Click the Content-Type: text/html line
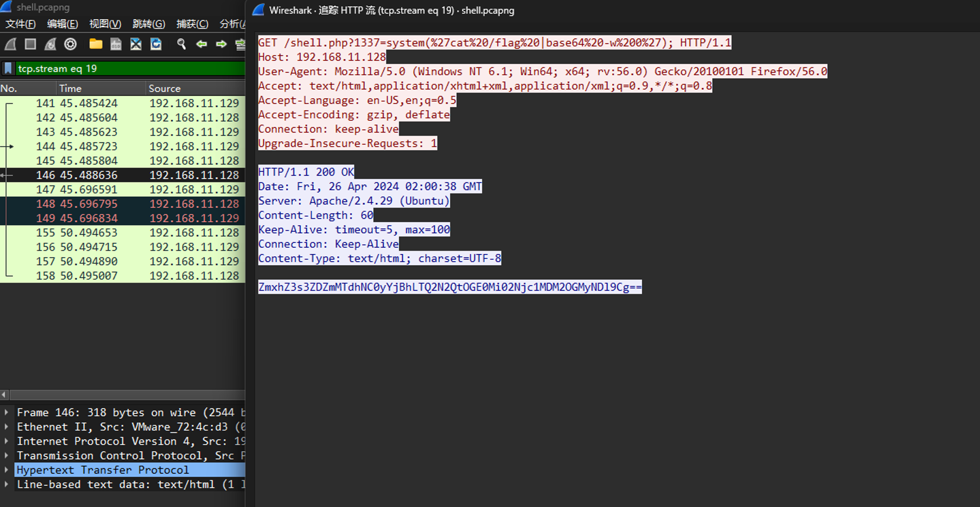The image size is (980, 507). point(379,258)
